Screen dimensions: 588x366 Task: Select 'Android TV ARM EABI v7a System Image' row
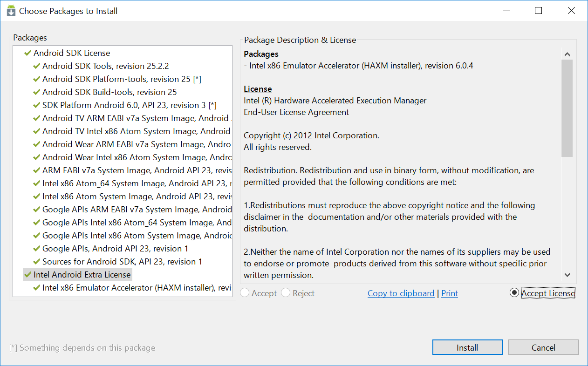pyautogui.click(x=137, y=118)
